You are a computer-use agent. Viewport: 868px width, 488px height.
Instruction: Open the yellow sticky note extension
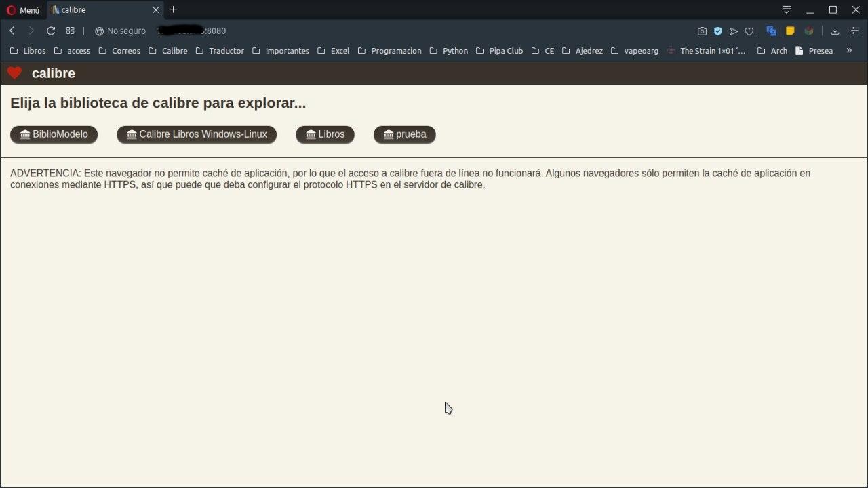tap(790, 30)
